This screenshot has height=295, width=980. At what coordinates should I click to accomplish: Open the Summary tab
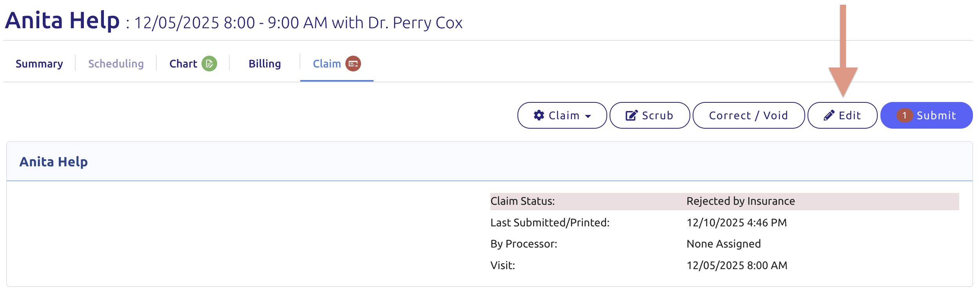pyautogui.click(x=39, y=64)
